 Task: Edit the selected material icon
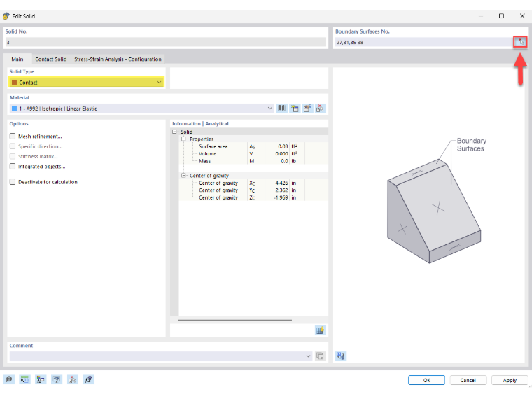[307, 108]
